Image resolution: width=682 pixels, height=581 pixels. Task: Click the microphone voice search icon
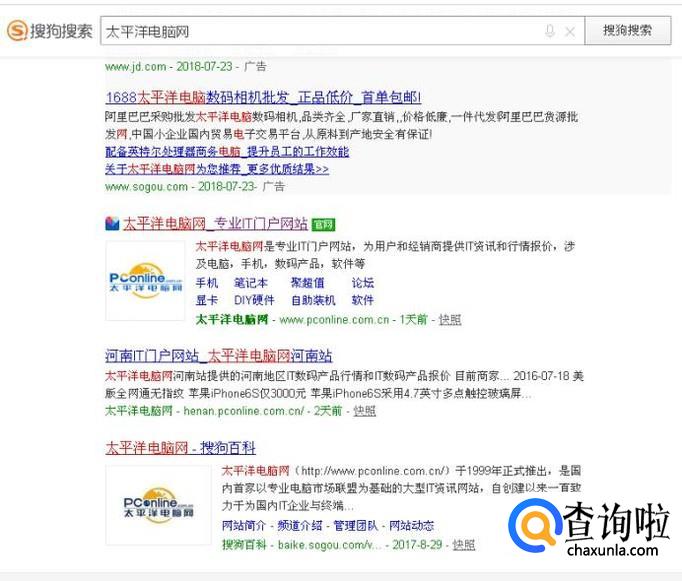click(x=550, y=31)
